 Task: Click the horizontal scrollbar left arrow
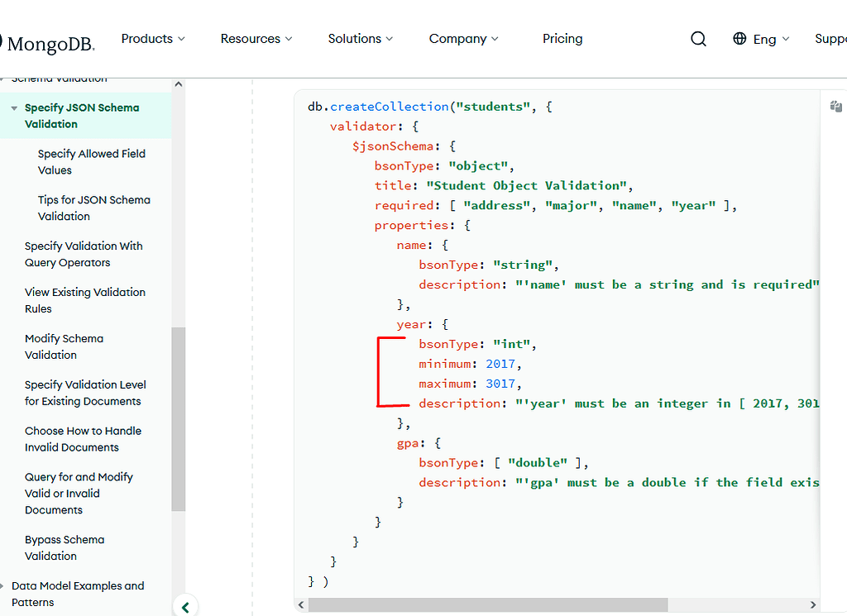(x=300, y=604)
